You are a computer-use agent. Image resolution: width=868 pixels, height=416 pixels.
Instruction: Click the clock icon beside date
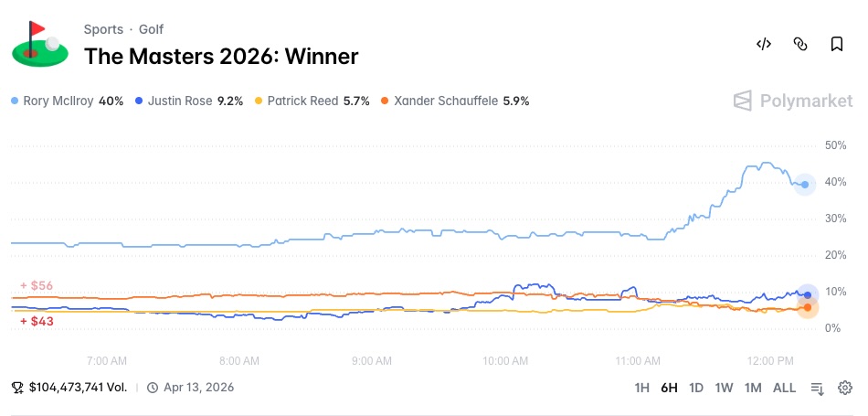click(153, 388)
